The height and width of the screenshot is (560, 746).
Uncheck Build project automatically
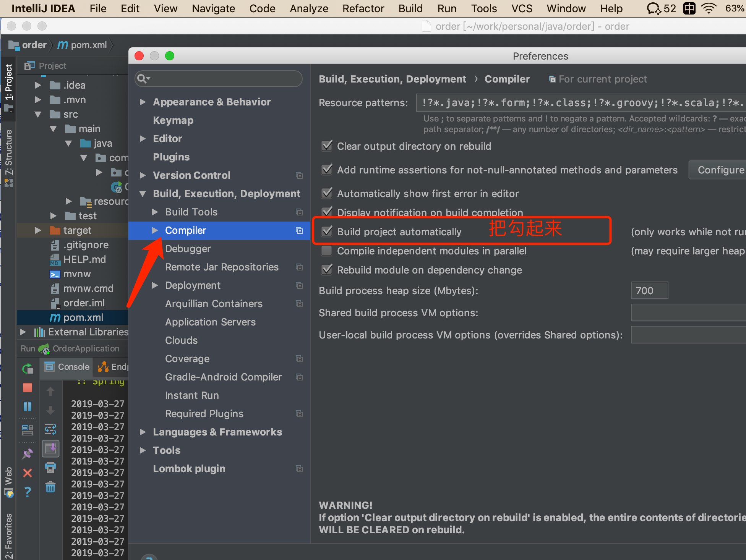tap(327, 231)
